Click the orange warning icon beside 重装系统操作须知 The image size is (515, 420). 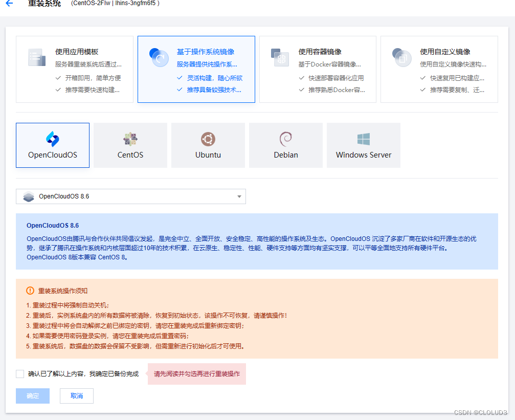click(x=30, y=291)
